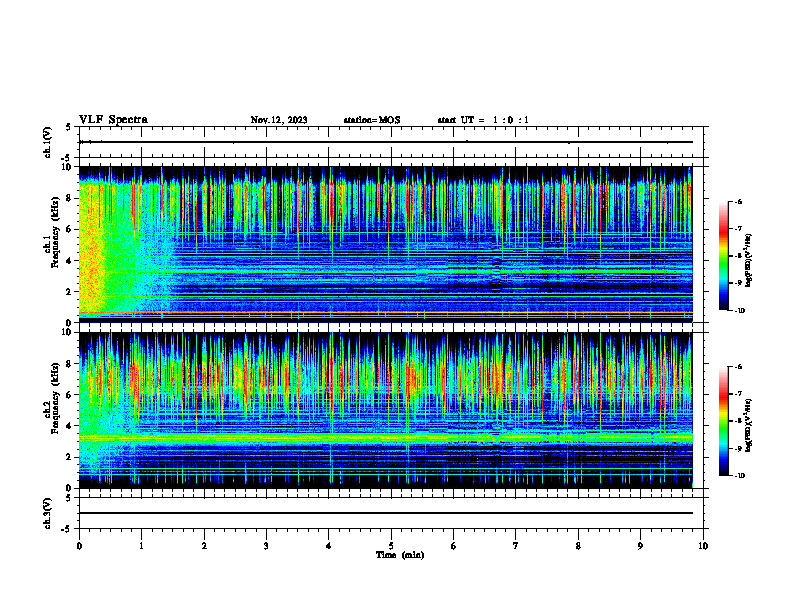792x612 pixels.
Task: Click time axis tick label "4"
Action: pos(329,546)
